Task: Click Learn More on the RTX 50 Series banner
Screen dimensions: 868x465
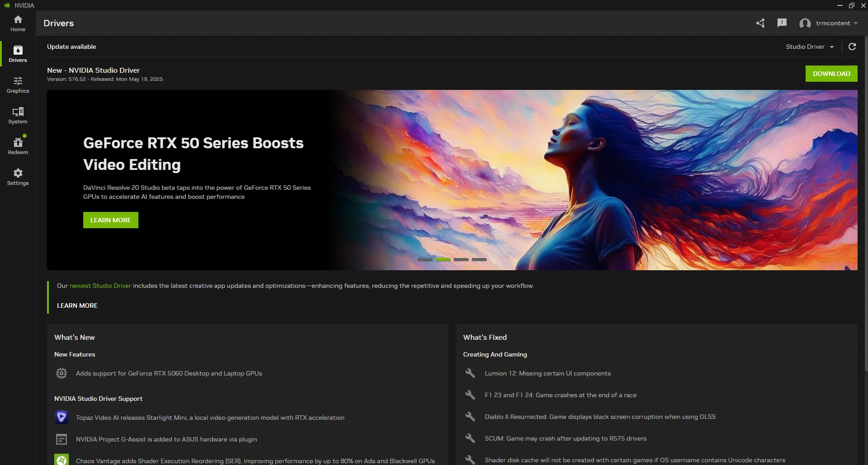Action: 110,220
